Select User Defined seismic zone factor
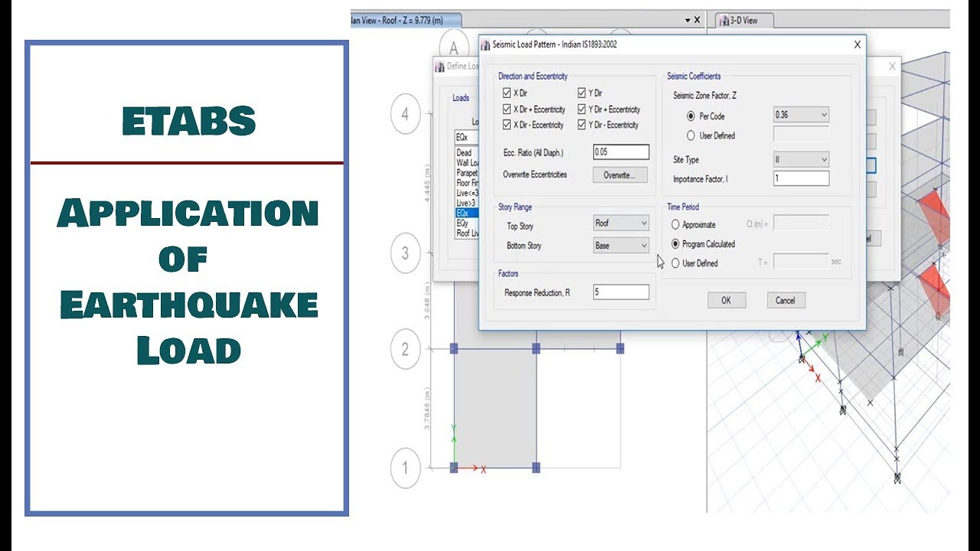This screenshot has width=980, height=551. pos(691,135)
